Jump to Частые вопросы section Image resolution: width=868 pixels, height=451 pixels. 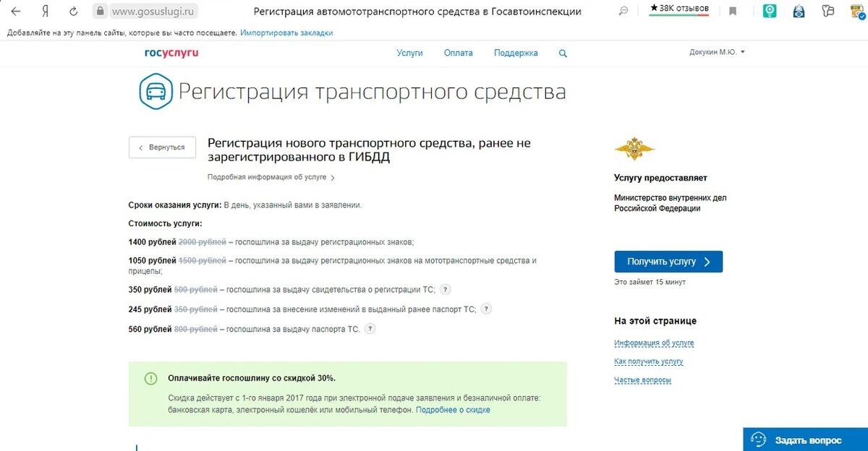642,380
